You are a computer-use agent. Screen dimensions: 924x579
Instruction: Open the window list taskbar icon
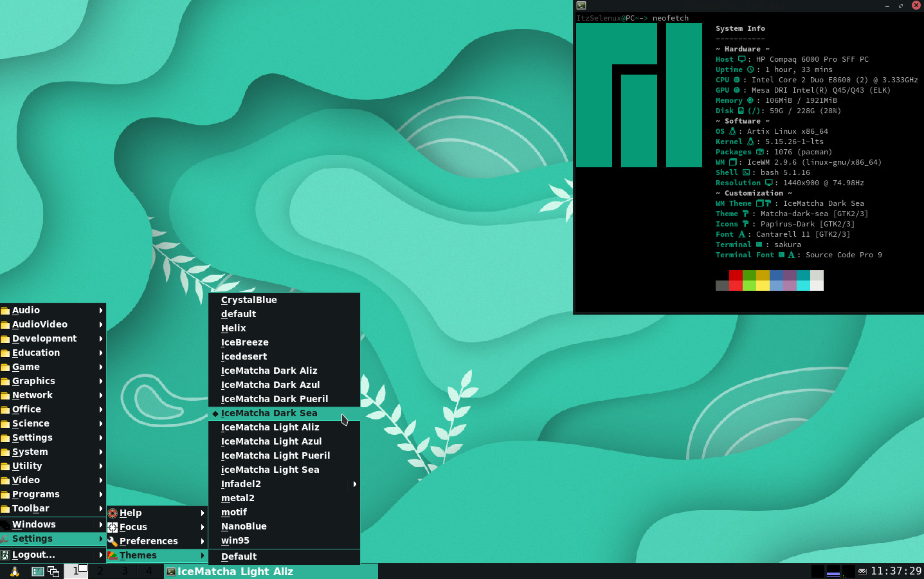coord(53,571)
